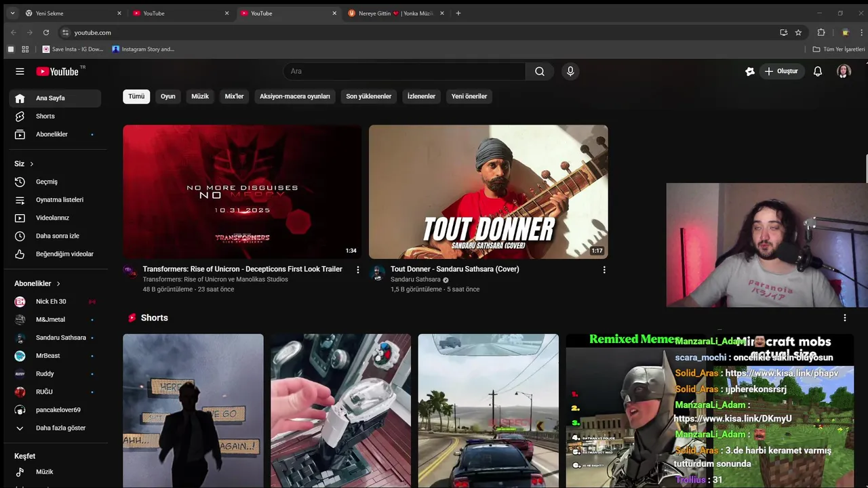Open the notifications bell

click(x=818, y=71)
